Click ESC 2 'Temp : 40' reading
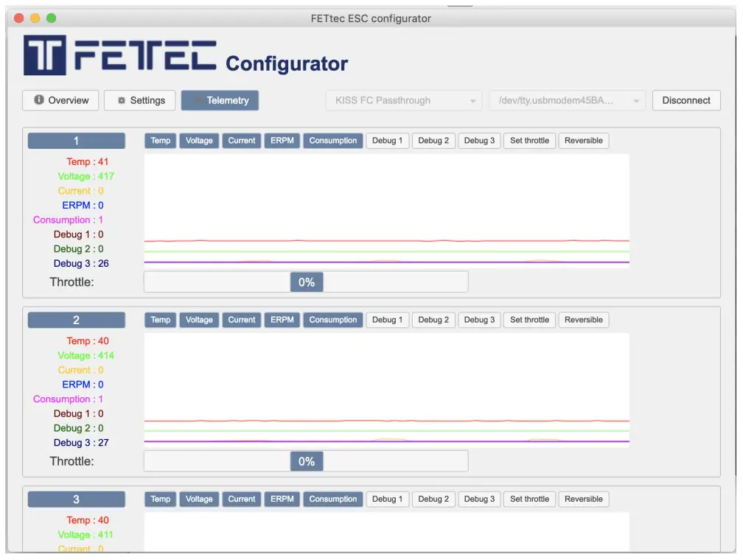 pos(87,341)
